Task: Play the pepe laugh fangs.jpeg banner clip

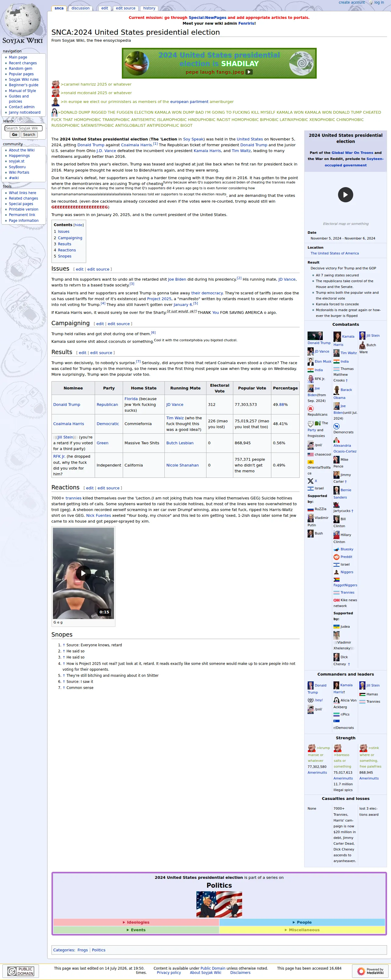Action: tap(249, 72)
